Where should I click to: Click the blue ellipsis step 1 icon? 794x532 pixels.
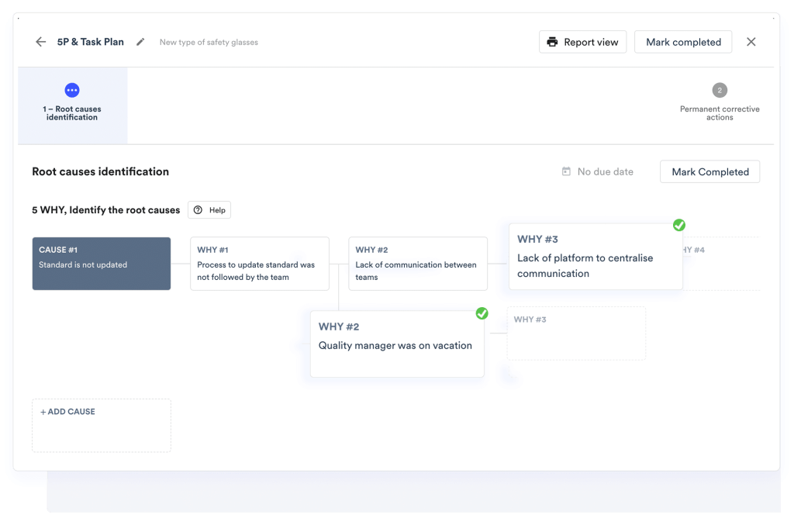click(72, 90)
